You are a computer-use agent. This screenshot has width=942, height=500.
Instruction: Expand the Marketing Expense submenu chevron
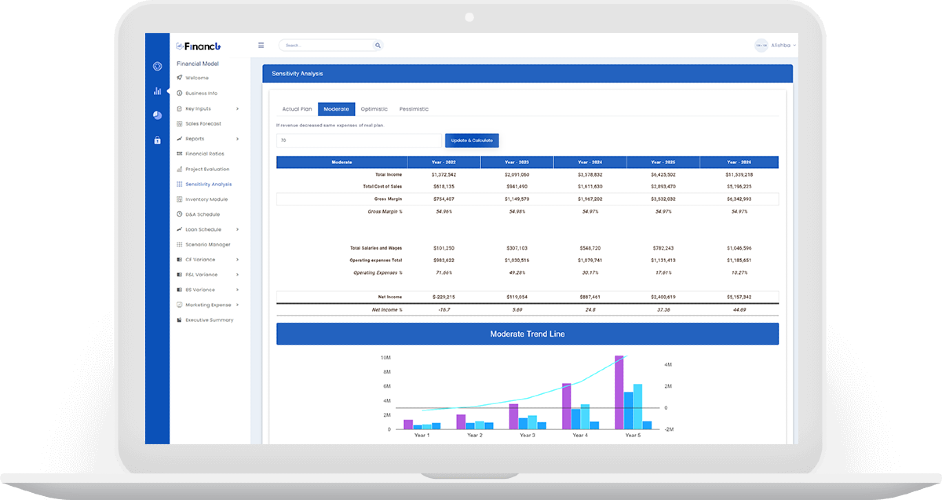coord(237,305)
